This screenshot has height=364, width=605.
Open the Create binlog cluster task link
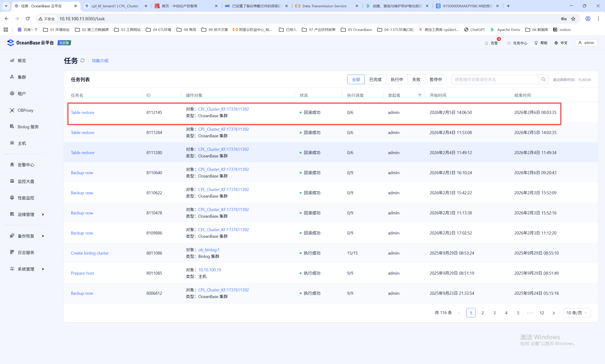[x=90, y=253]
